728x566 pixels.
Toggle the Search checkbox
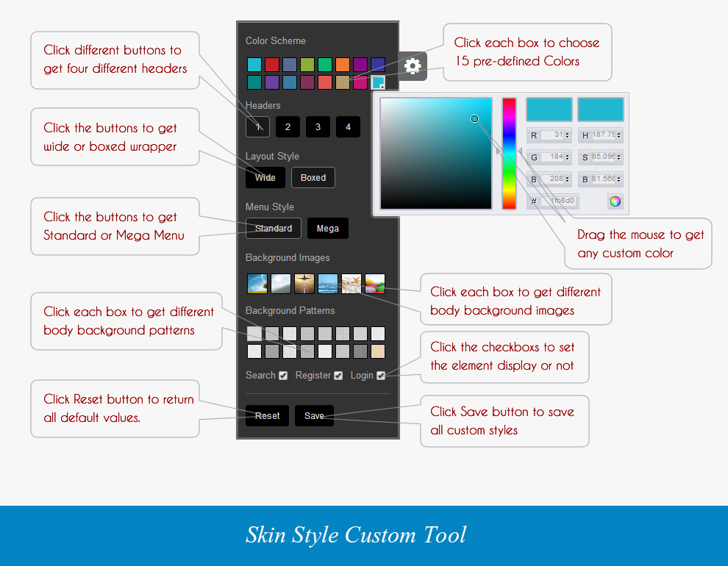[283, 376]
